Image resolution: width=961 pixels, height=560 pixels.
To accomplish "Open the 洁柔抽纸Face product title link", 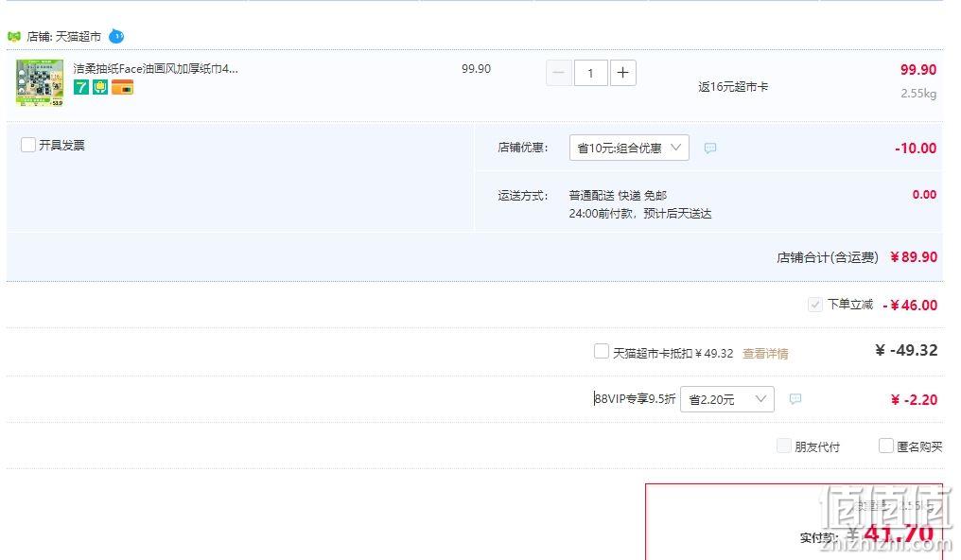I will click(156, 69).
